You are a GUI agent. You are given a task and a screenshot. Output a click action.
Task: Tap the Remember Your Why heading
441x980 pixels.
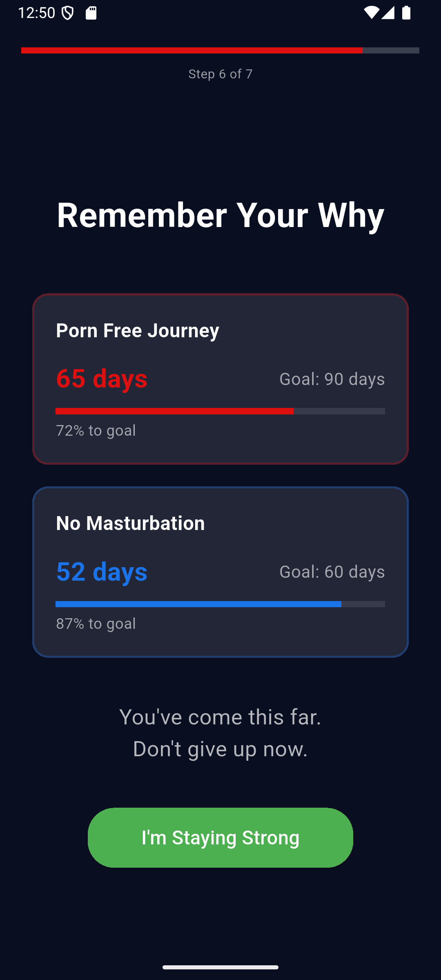[220, 215]
